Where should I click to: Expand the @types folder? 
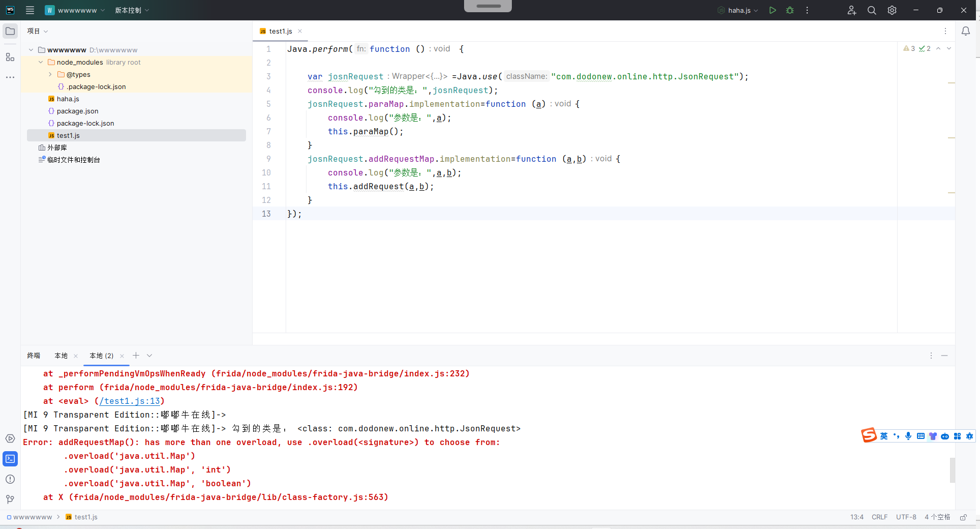(x=50, y=74)
